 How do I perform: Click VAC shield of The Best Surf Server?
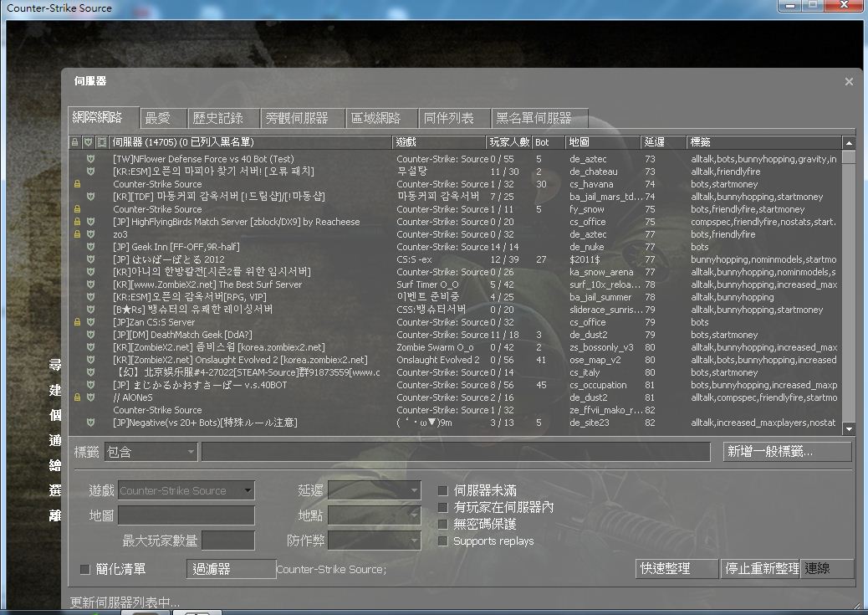pyautogui.click(x=91, y=284)
